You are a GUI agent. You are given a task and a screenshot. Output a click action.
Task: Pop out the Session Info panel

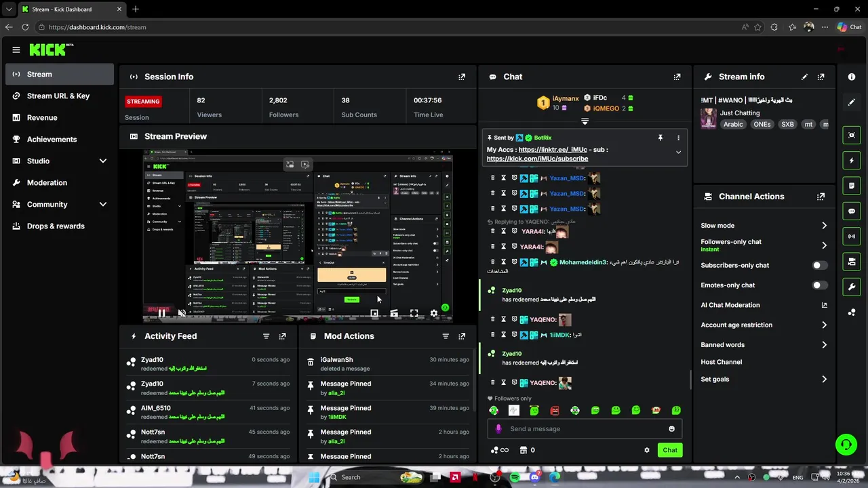coord(462,77)
